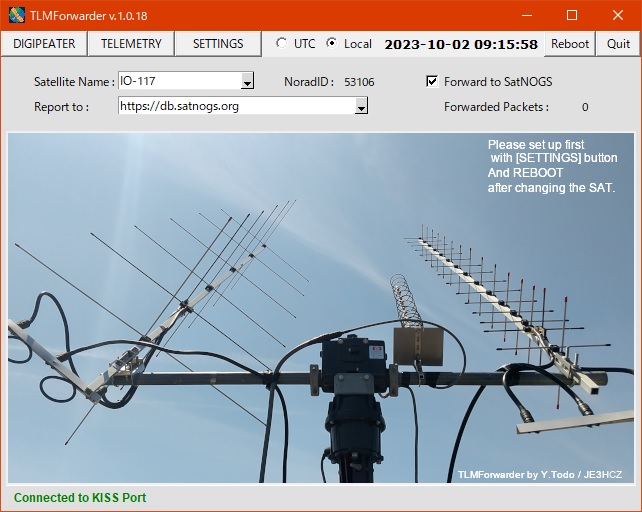Open the DIGIPEATER tab

pyautogui.click(x=44, y=44)
